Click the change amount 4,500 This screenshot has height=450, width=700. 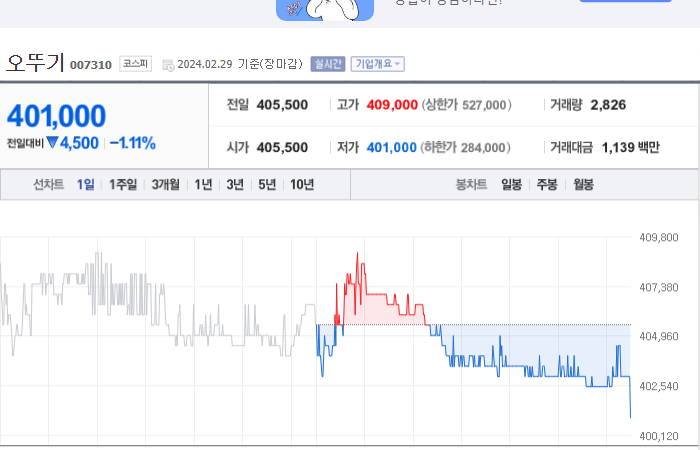click(79, 143)
